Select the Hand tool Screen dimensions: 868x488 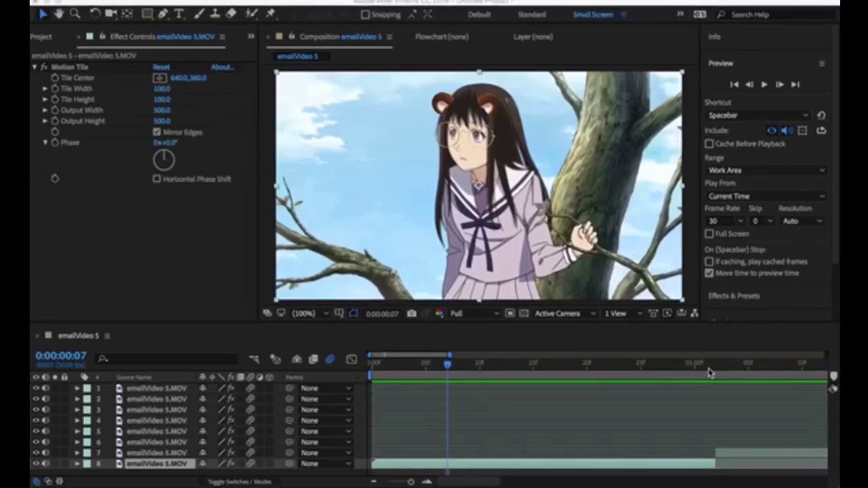pos(58,14)
